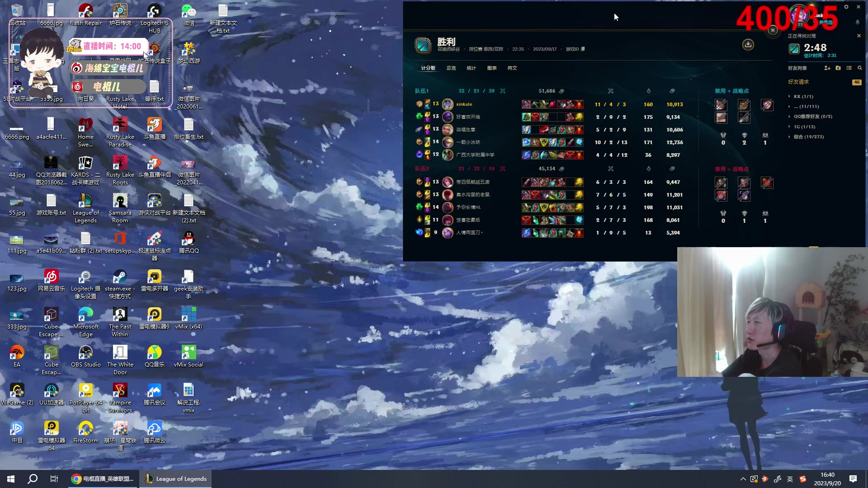Select the OBS Studio desktop icon

[85, 357]
